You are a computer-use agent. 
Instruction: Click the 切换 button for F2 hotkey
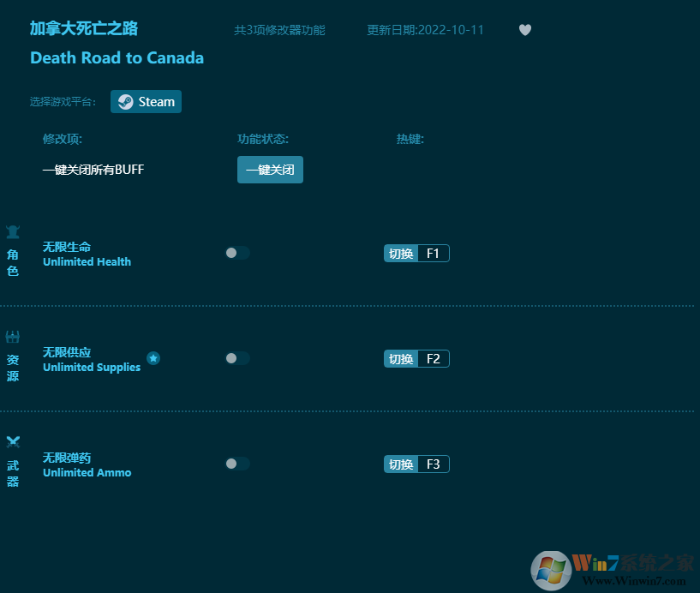point(401,359)
